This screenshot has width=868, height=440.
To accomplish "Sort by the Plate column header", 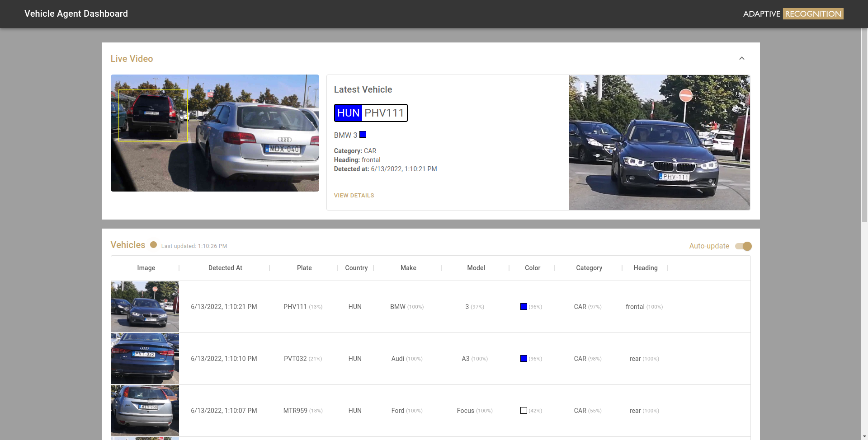I will pyautogui.click(x=304, y=268).
